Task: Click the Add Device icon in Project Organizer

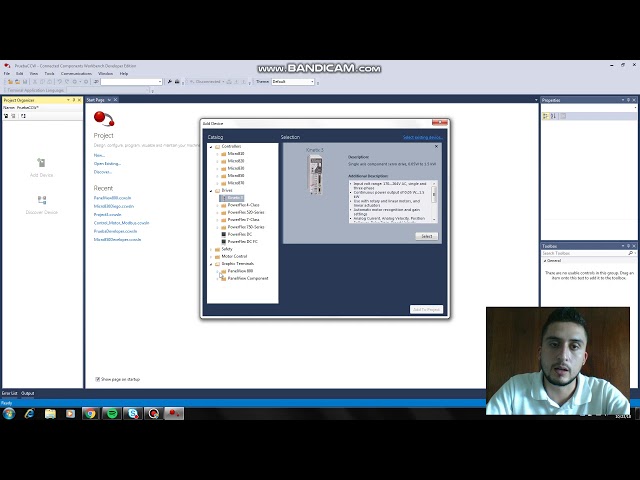Action: coord(41,162)
